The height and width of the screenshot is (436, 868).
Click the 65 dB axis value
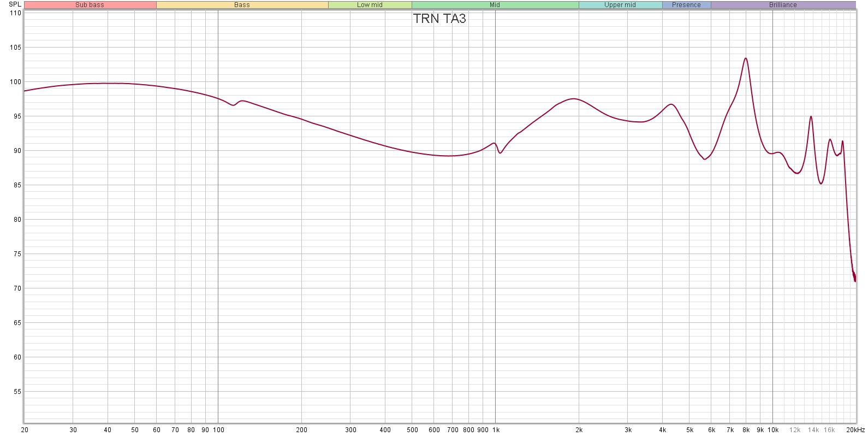[17, 323]
